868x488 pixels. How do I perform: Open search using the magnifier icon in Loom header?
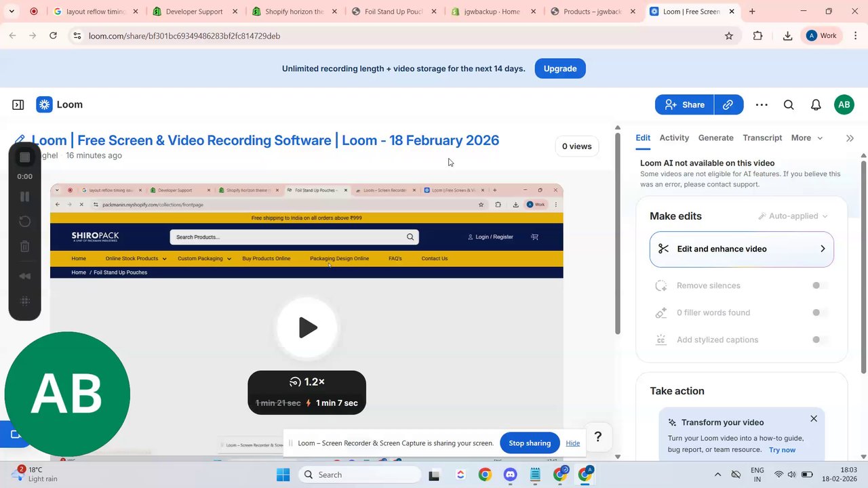[789, 105]
